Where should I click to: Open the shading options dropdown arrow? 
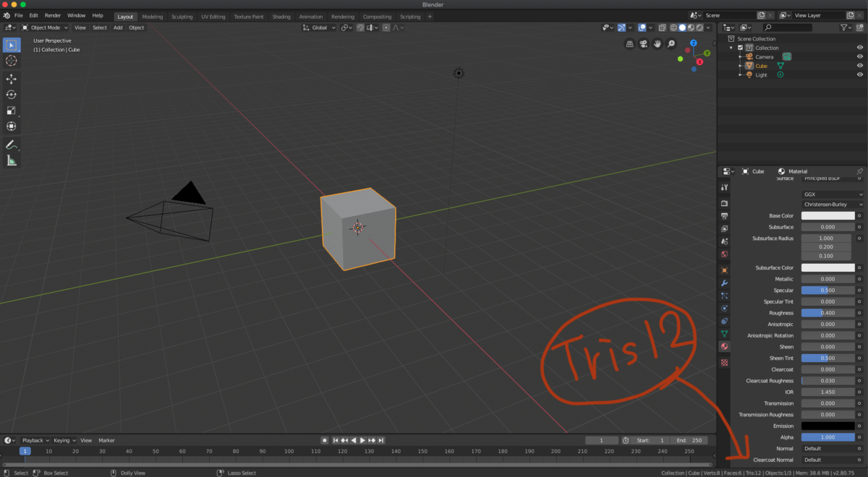[707, 27]
